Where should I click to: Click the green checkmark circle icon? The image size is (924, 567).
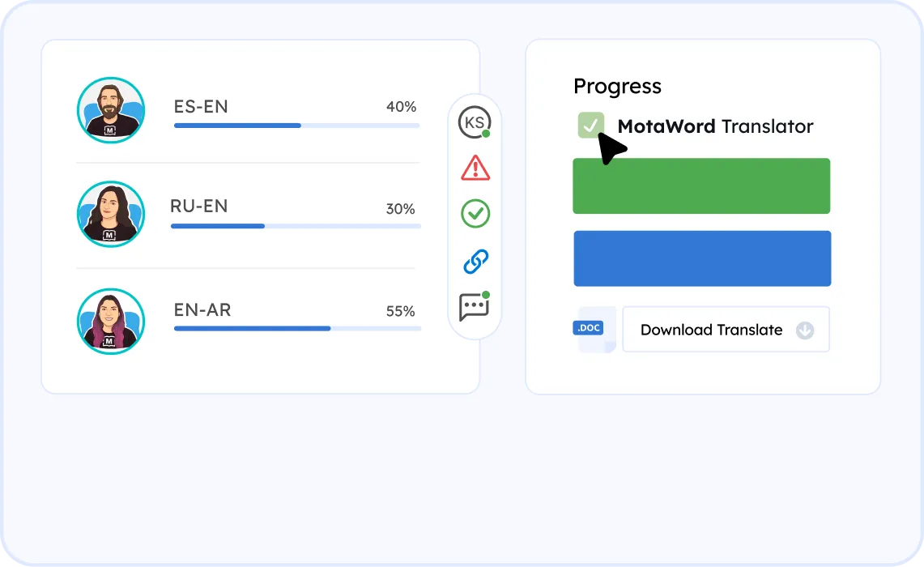[475, 214]
